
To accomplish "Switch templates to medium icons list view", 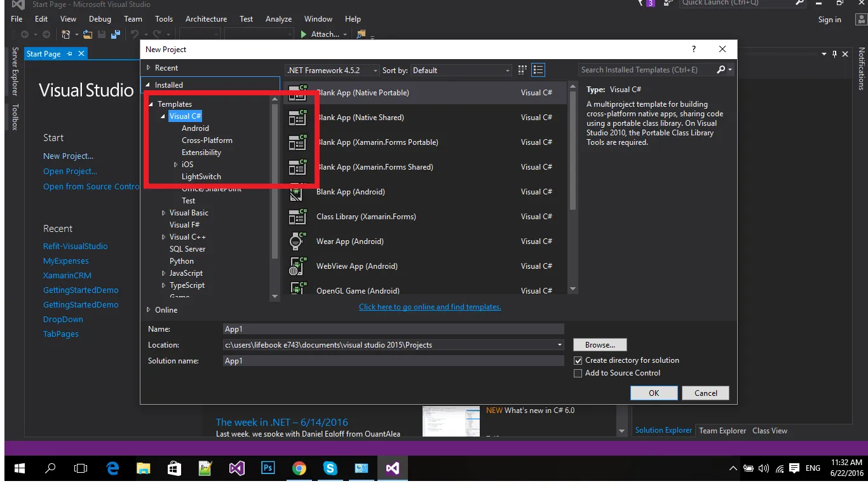I will pos(538,70).
